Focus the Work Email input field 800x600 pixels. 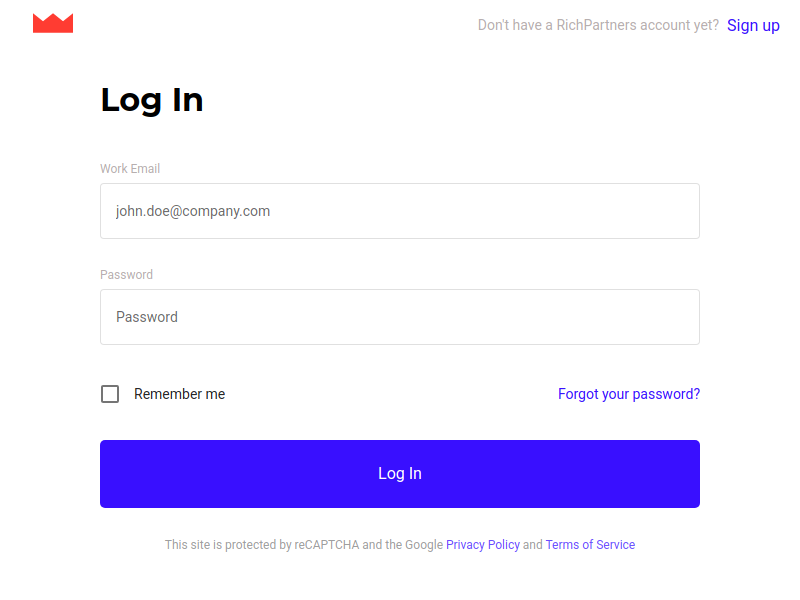pos(400,211)
